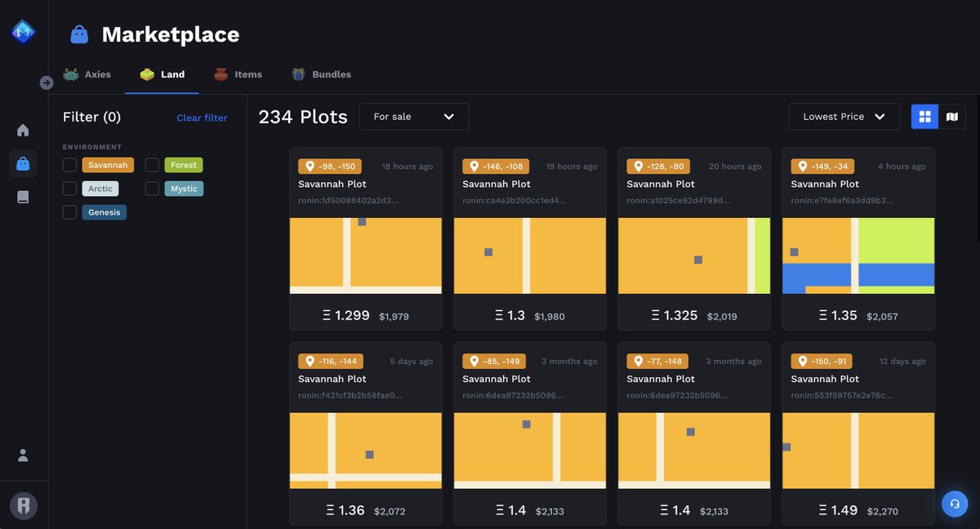Click owner address ronin:553f59757e2e76c...
This screenshot has width=980, height=529.
click(841, 395)
